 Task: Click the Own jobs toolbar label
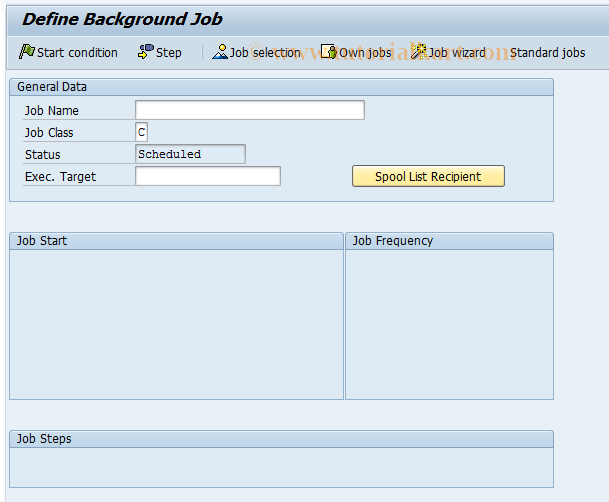(365, 52)
